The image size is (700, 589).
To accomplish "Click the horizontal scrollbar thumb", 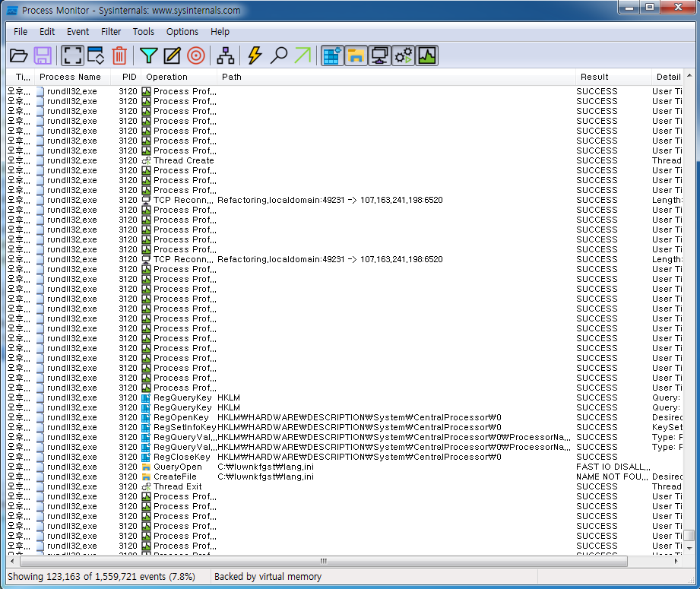I will point(324,561).
